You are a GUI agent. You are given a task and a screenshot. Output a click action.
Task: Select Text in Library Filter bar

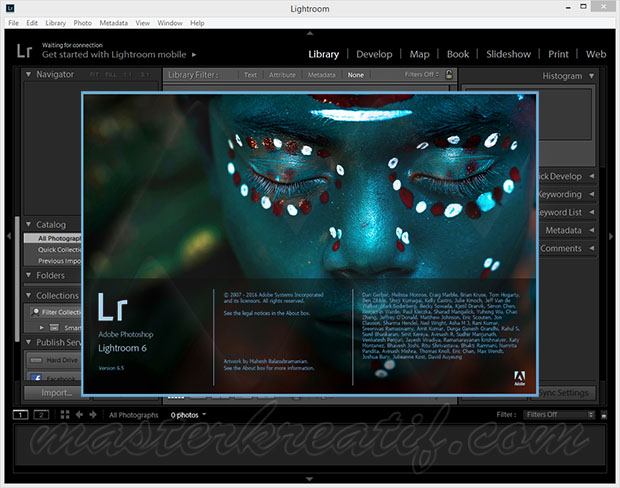point(250,75)
